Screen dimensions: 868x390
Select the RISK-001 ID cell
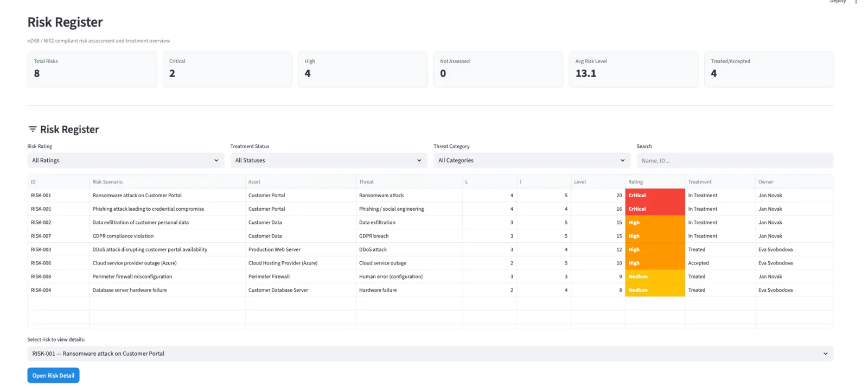[x=59, y=196]
